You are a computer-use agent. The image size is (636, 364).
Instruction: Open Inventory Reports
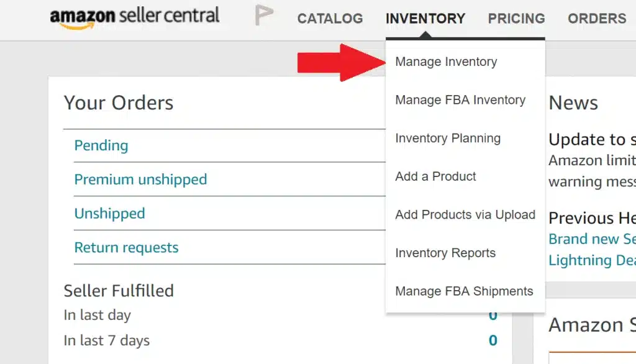(445, 253)
